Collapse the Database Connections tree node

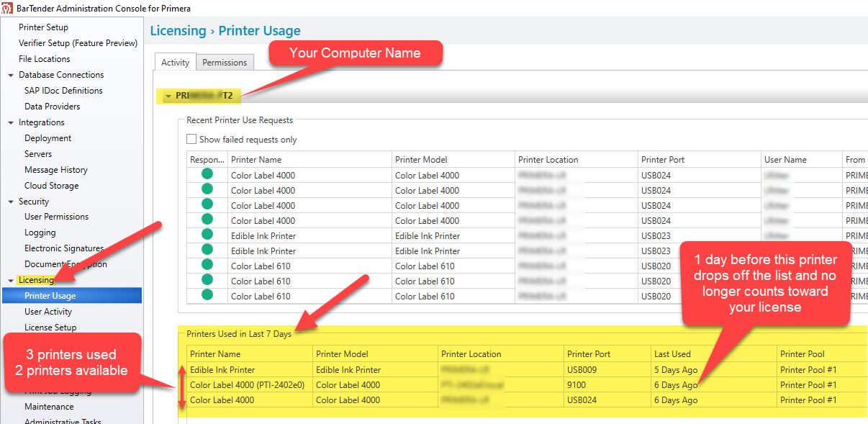[x=11, y=75]
